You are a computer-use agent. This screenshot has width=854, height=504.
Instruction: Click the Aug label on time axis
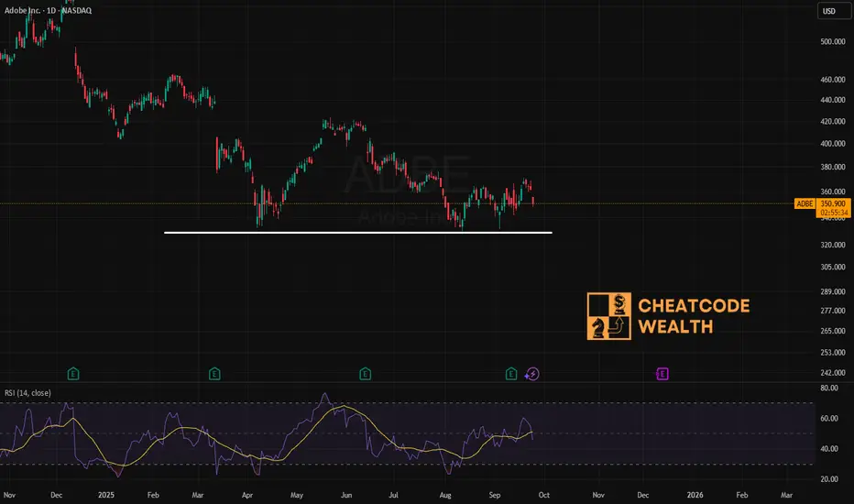(x=445, y=495)
